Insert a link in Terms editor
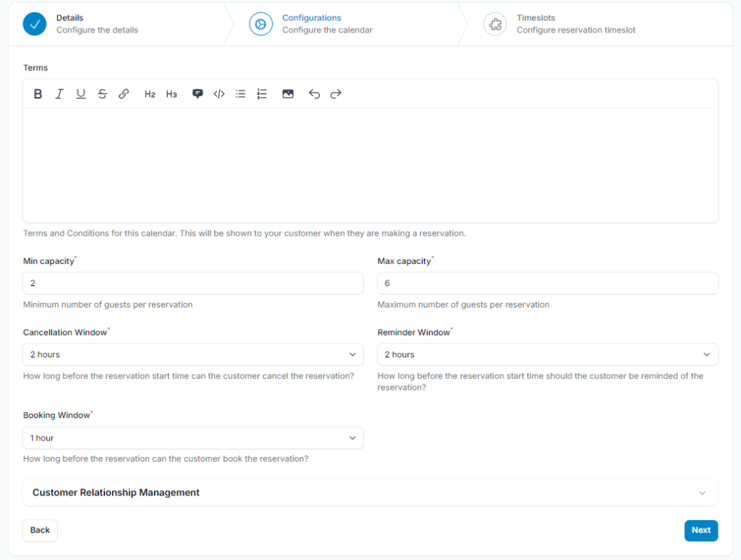The image size is (741, 560). [124, 94]
